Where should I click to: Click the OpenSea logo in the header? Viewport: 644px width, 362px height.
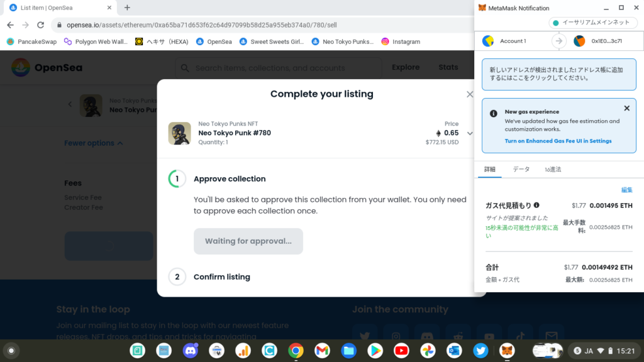(x=47, y=68)
